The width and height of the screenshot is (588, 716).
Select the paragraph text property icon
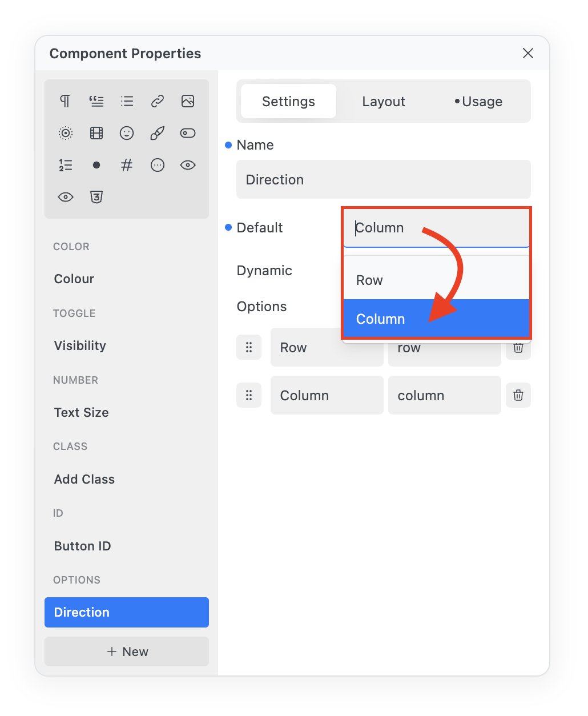pyautogui.click(x=66, y=101)
